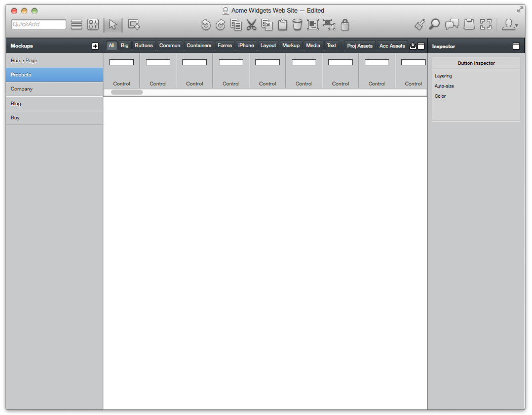Screen dimensions: 532x415
Task: Click the paintbrush icon in toolbar
Action: (x=420, y=24)
